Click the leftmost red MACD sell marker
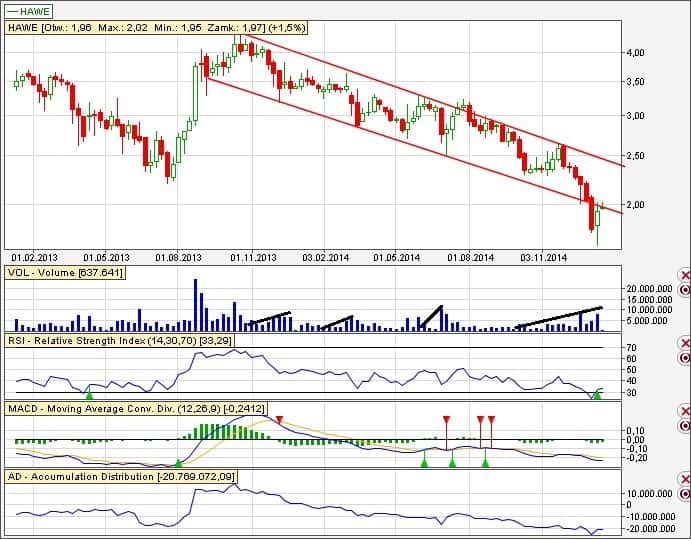The height and width of the screenshot is (541, 691). [x=279, y=419]
